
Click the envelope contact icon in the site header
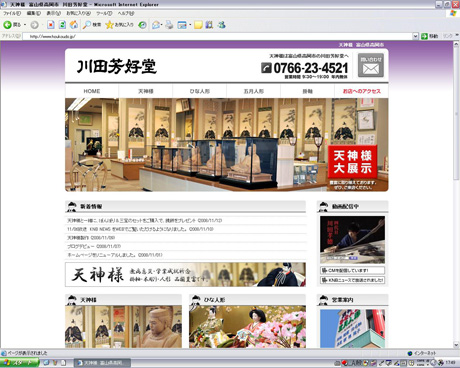click(x=371, y=66)
